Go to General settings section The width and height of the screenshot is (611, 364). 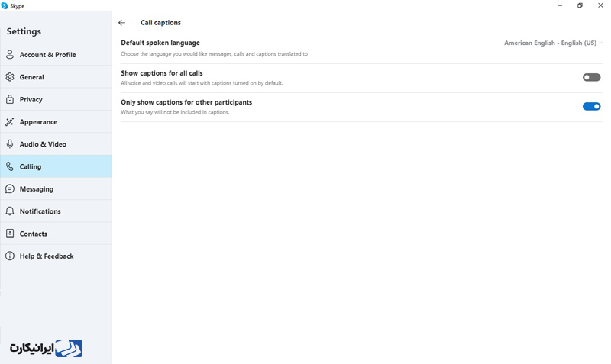pos(56,77)
